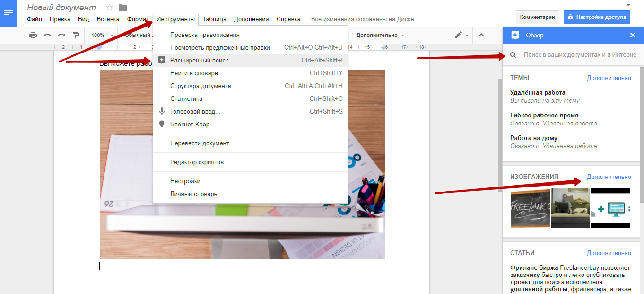Click the pencil editing mode icon
The height and width of the screenshot is (294, 644).
(x=458, y=35)
